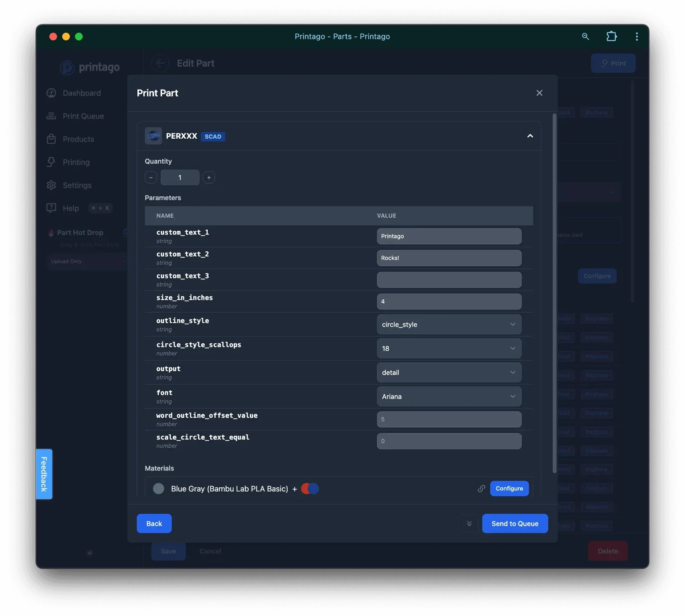The image size is (685, 616).
Task: Open the Products section
Action: click(x=78, y=139)
